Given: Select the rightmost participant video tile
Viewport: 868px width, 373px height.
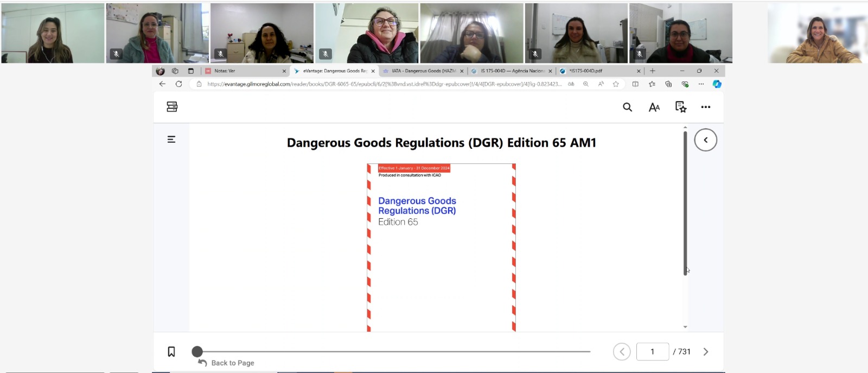Looking at the screenshot, I should 818,33.
